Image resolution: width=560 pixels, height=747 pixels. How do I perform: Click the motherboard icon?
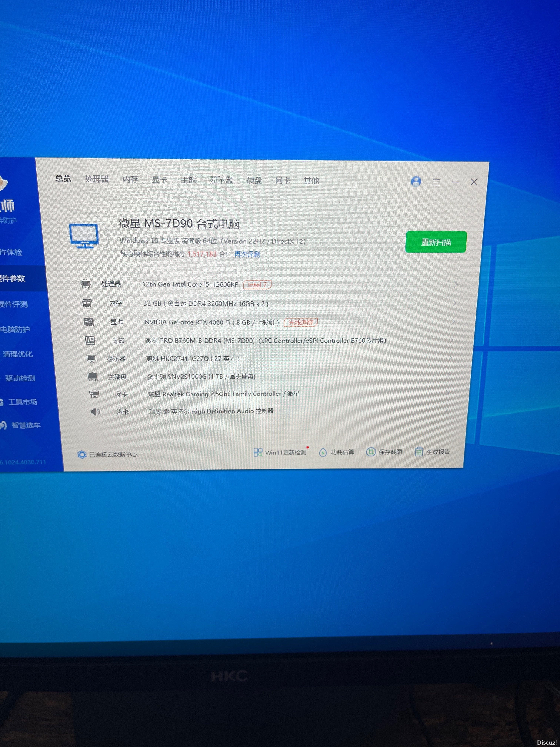(x=90, y=340)
